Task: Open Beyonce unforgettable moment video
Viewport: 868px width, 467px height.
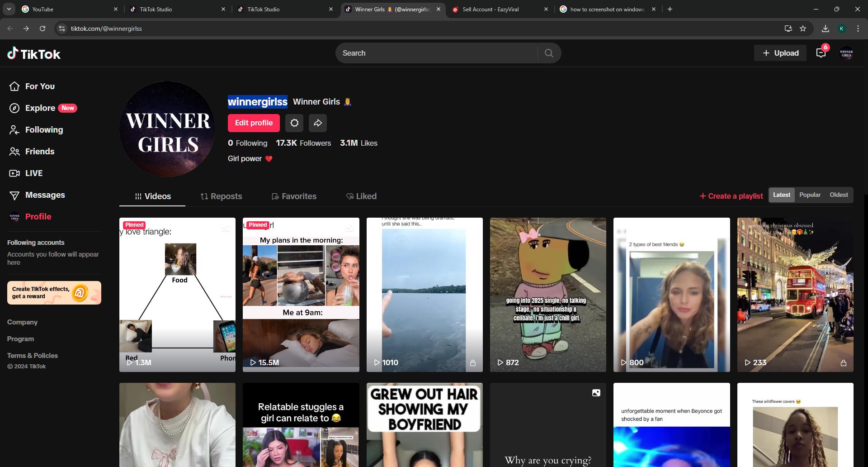Action: point(671,425)
